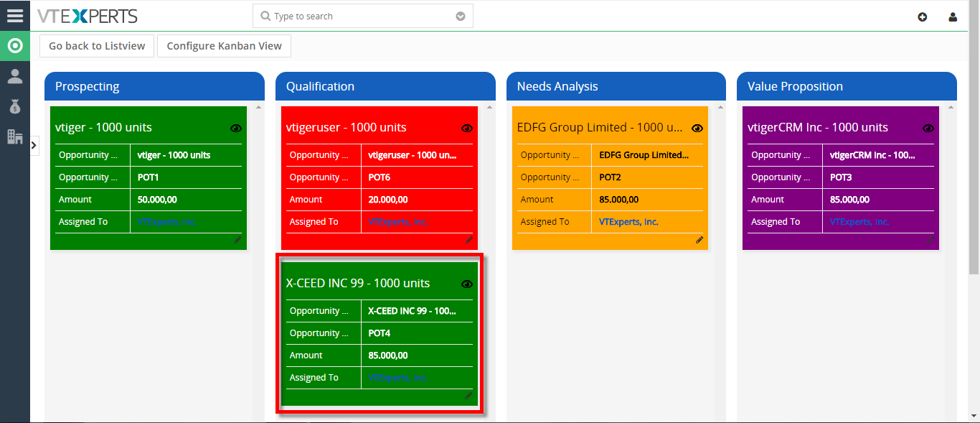This screenshot has height=423, width=980.
Task: Edit EDFG Group Limited card with pencil
Action: (699, 240)
